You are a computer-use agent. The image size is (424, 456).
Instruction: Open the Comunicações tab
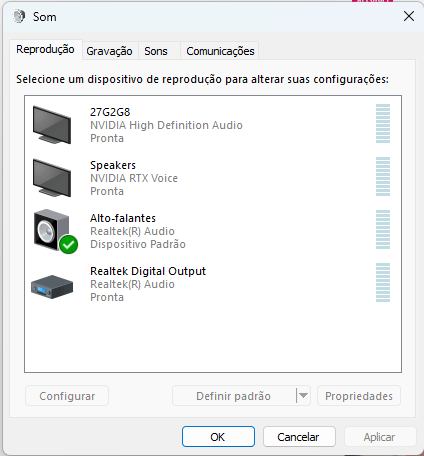click(220, 51)
